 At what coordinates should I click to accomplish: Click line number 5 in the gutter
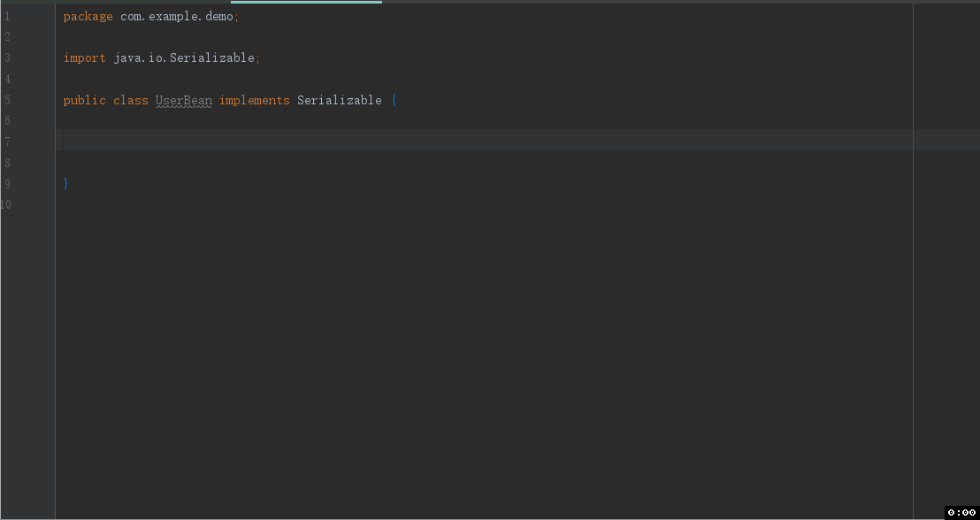coord(7,100)
